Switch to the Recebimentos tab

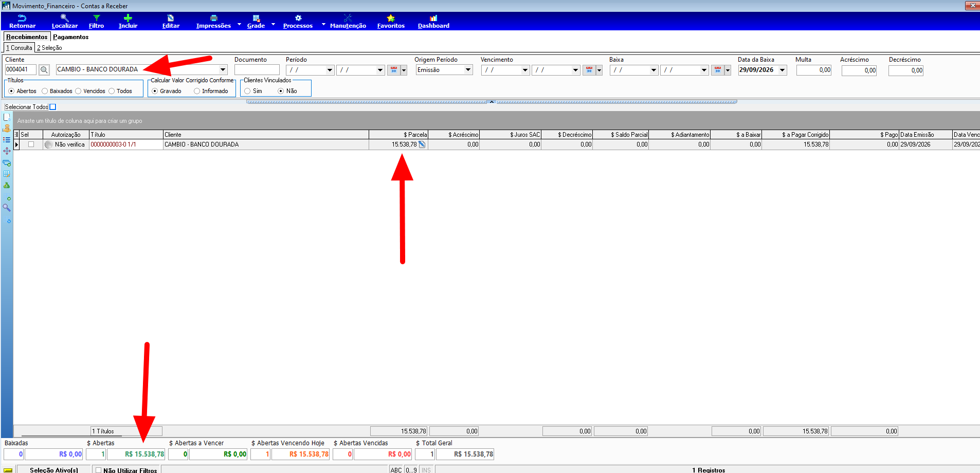[27, 37]
